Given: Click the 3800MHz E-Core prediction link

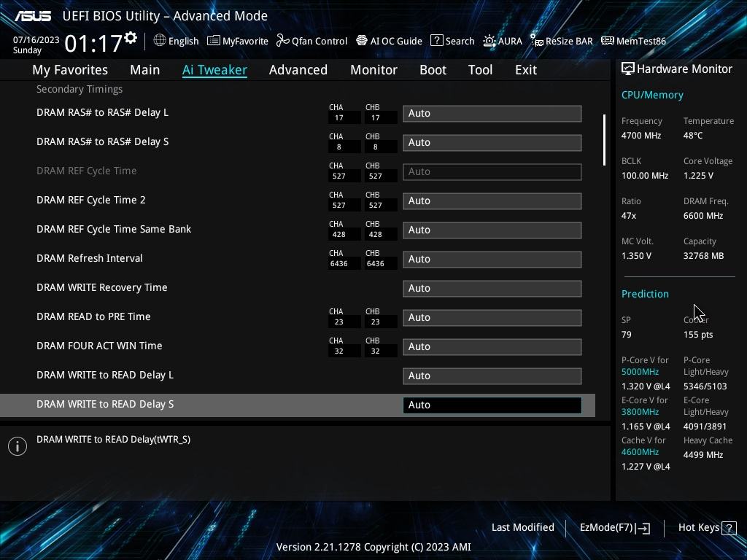Looking at the screenshot, I should click(x=640, y=411).
